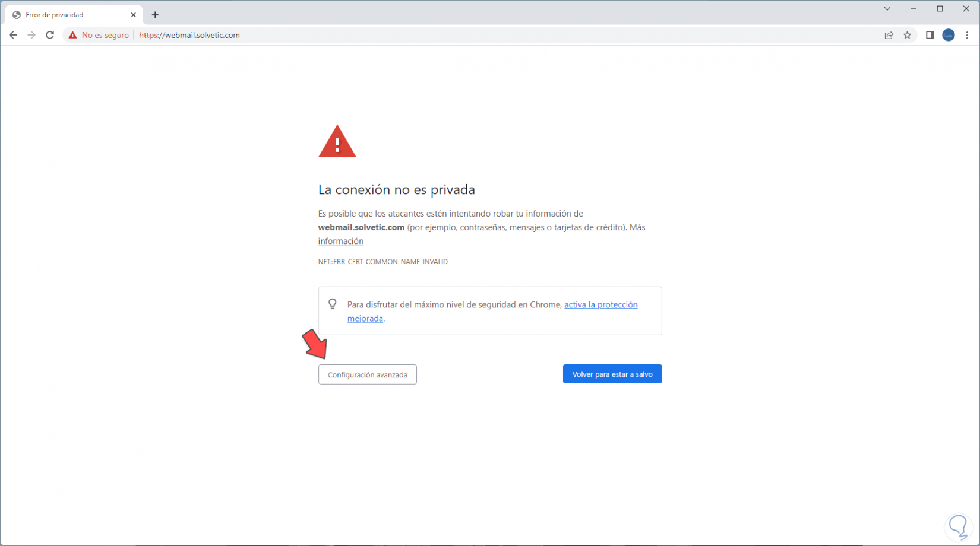Open the Chrome profile avatar

(x=949, y=35)
